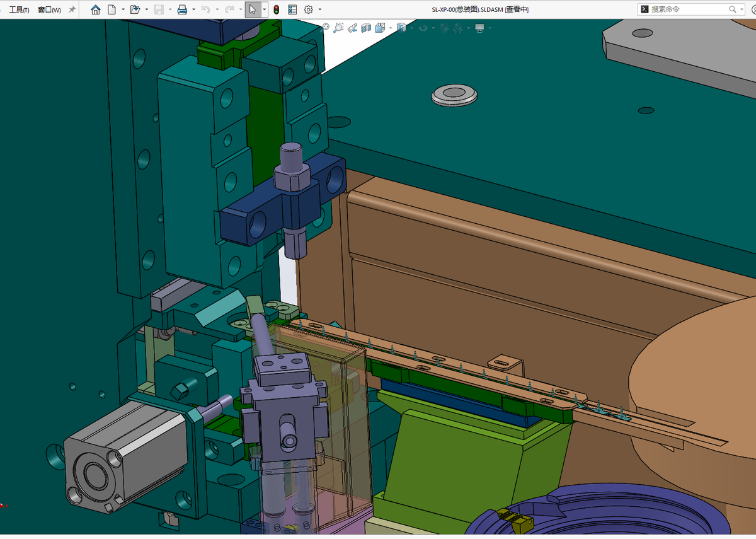The width and height of the screenshot is (756, 539).
Task: Select the Zoom to Area magnifier
Action: click(x=339, y=27)
